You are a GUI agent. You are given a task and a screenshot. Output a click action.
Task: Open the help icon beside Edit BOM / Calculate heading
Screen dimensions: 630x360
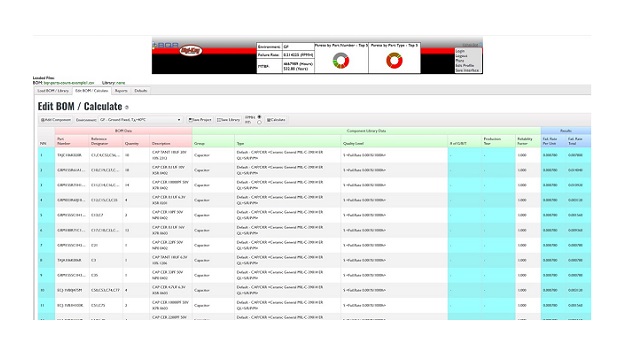click(127, 107)
